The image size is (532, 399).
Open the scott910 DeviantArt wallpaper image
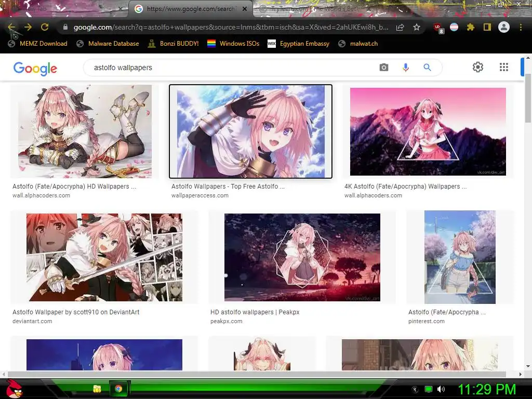click(104, 257)
